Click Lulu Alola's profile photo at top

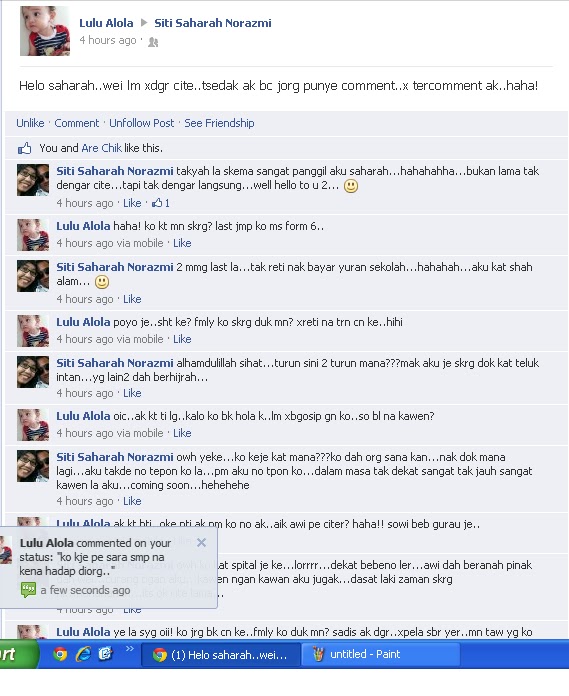pos(45,31)
